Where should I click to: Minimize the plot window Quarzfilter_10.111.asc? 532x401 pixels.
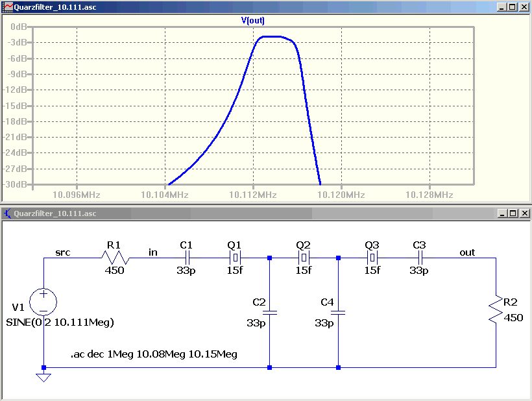tap(502, 7)
